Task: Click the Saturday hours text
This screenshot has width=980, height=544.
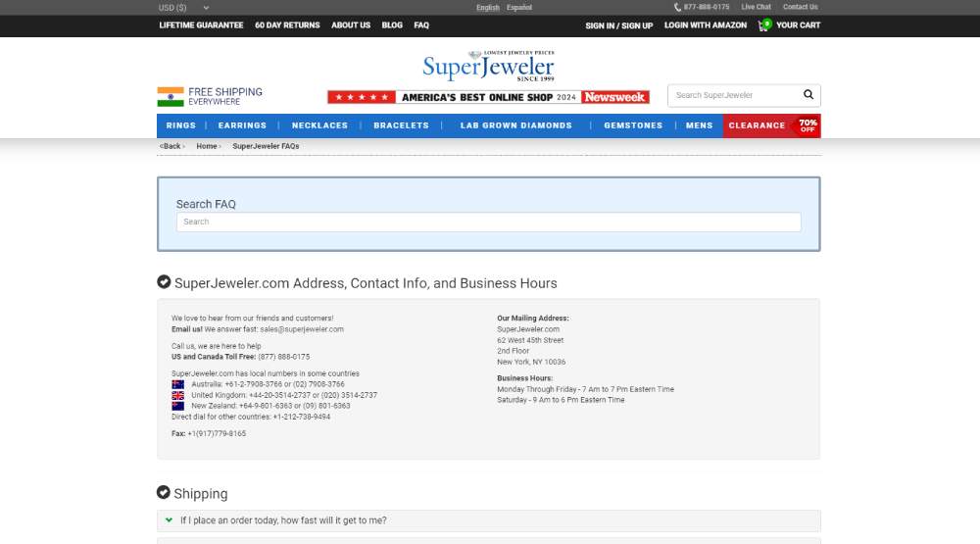Action: (x=561, y=400)
